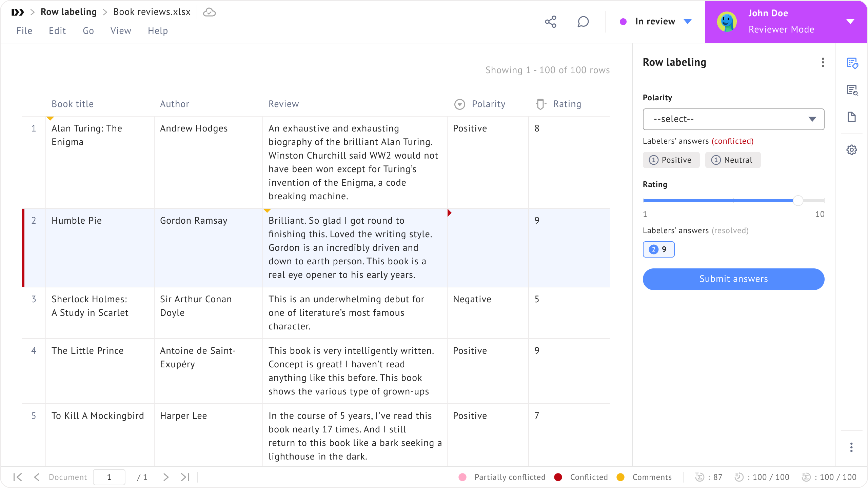Select the Positive labeler answer chip
Image resolution: width=868 pixels, height=488 pixels.
point(671,160)
